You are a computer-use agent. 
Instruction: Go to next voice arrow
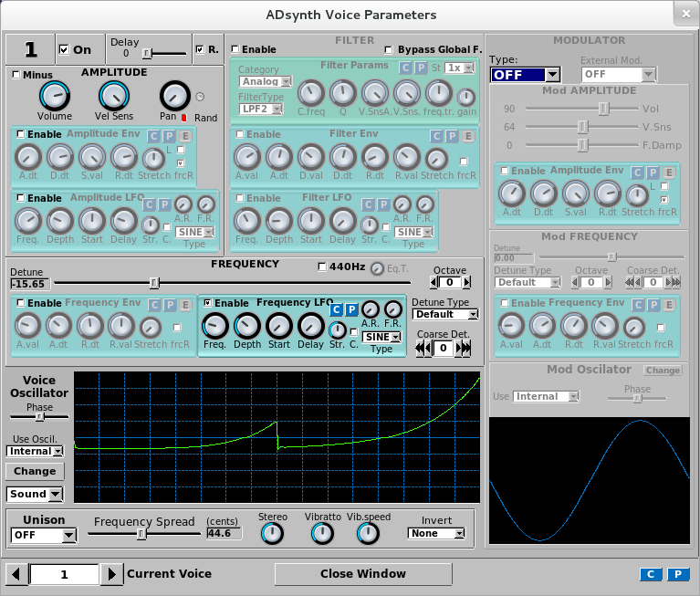[110, 574]
